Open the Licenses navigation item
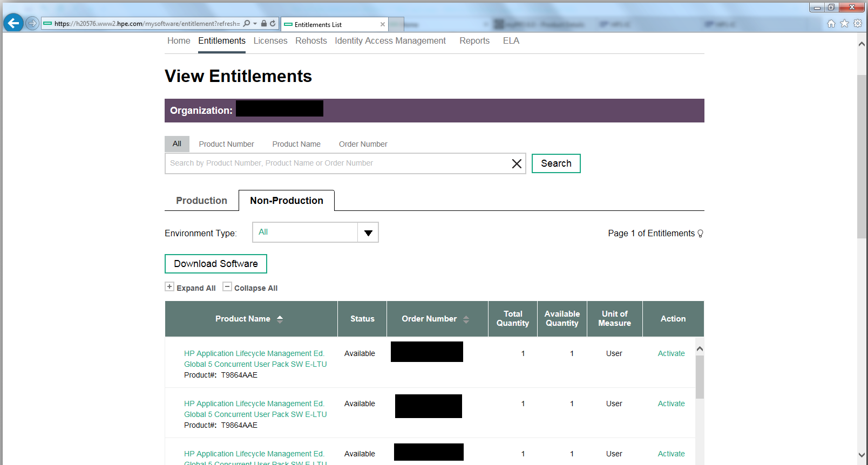Screen dimensions: 868x465 (270, 41)
